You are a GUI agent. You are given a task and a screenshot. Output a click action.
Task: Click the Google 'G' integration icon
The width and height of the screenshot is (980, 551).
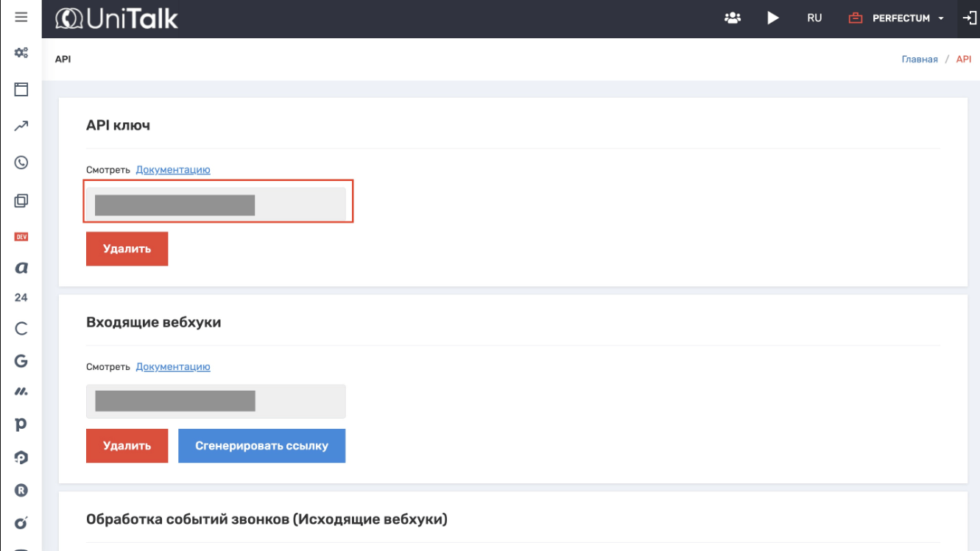21,360
